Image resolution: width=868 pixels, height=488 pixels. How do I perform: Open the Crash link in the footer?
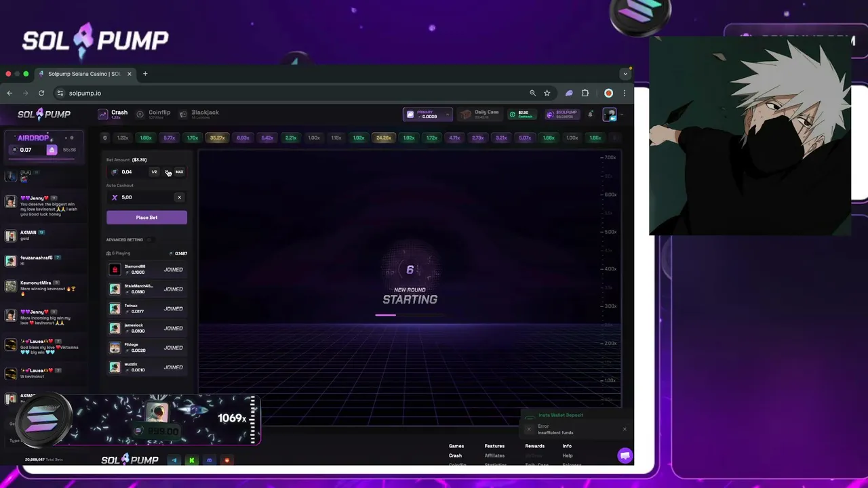tap(455, 455)
